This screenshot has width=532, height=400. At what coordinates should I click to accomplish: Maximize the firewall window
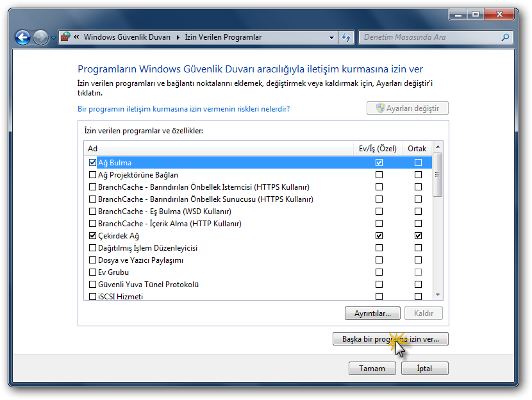pyautogui.click(x=476, y=14)
